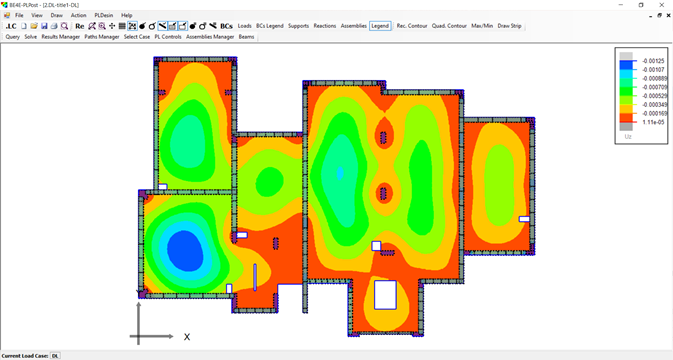Open the File menu
Screen dimensions: 673x360
(19, 15)
